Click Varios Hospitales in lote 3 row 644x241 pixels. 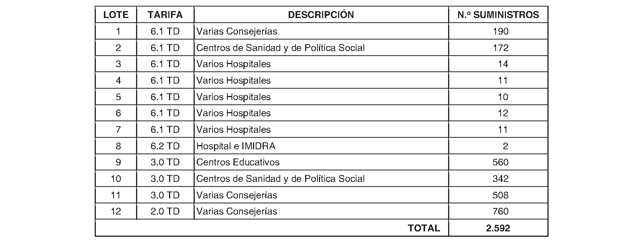tap(233, 64)
